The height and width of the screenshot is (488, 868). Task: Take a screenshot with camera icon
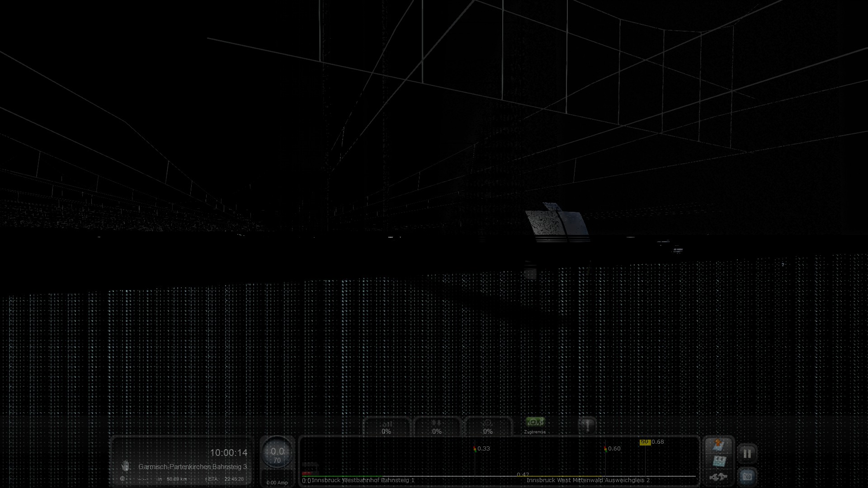(x=747, y=476)
